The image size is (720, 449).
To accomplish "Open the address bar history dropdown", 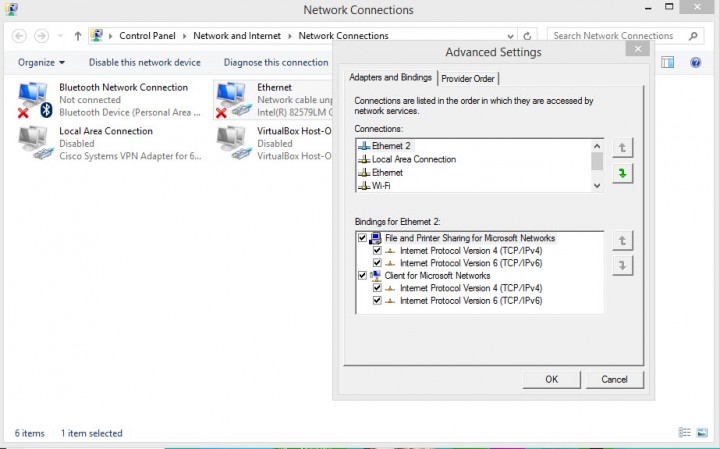I will [510, 36].
